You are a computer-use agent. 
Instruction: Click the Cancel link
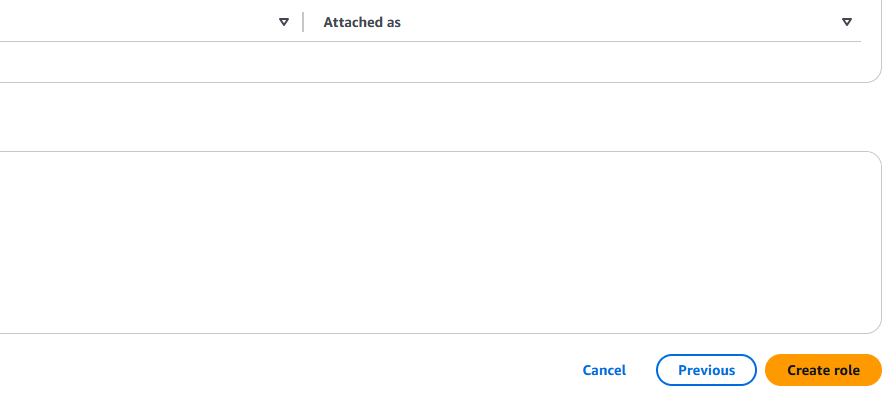(604, 370)
